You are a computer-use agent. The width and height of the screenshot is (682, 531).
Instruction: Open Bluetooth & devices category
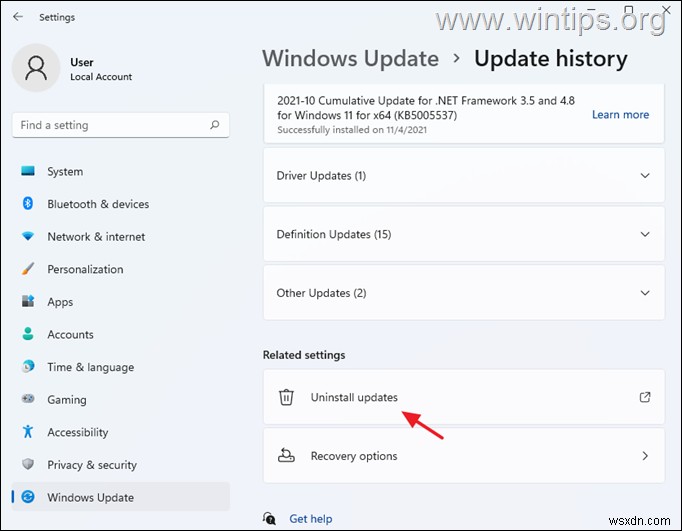[x=120, y=204]
